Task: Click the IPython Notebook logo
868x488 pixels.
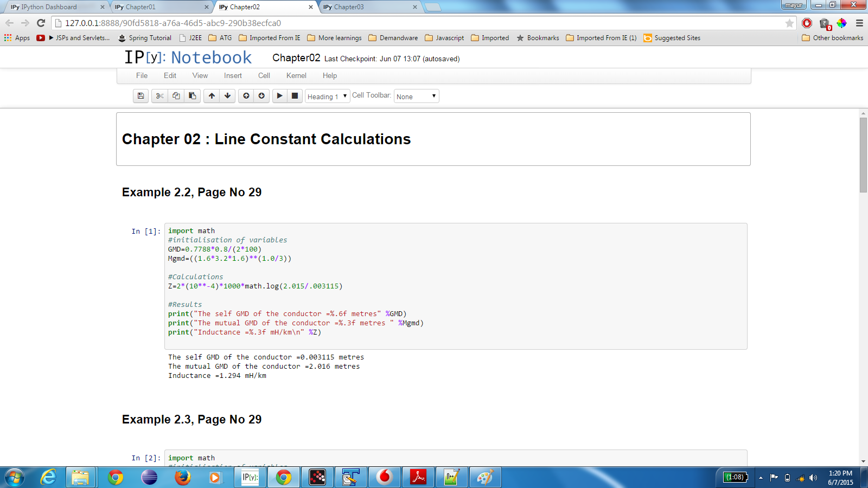Action: tap(188, 57)
